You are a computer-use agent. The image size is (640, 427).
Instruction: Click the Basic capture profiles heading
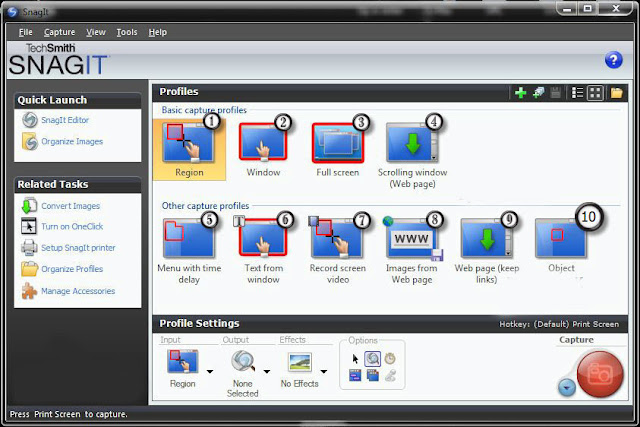coord(204,110)
